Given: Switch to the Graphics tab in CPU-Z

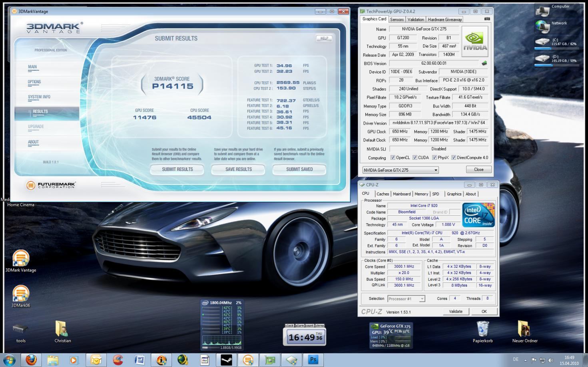Looking at the screenshot, I should [x=454, y=194].
